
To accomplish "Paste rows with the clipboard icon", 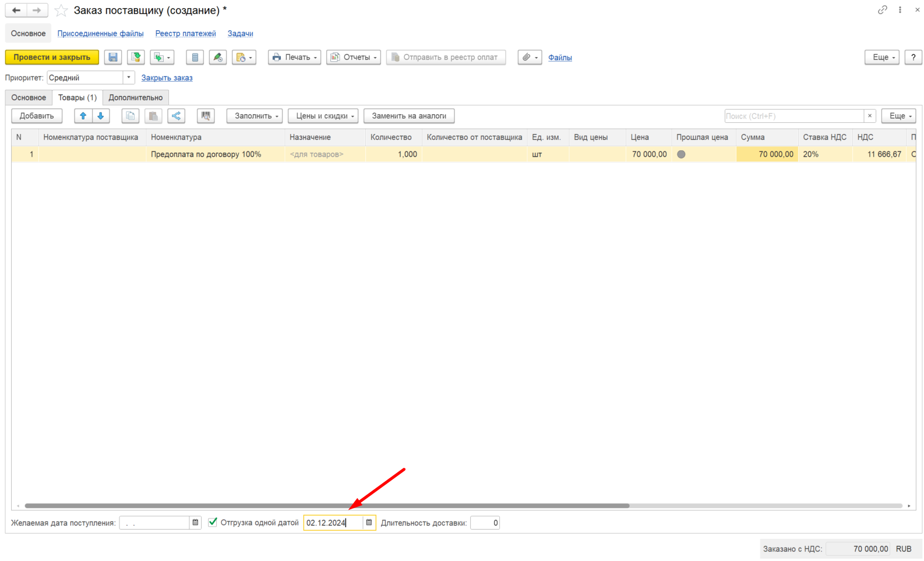I will [x=153, y=116].
